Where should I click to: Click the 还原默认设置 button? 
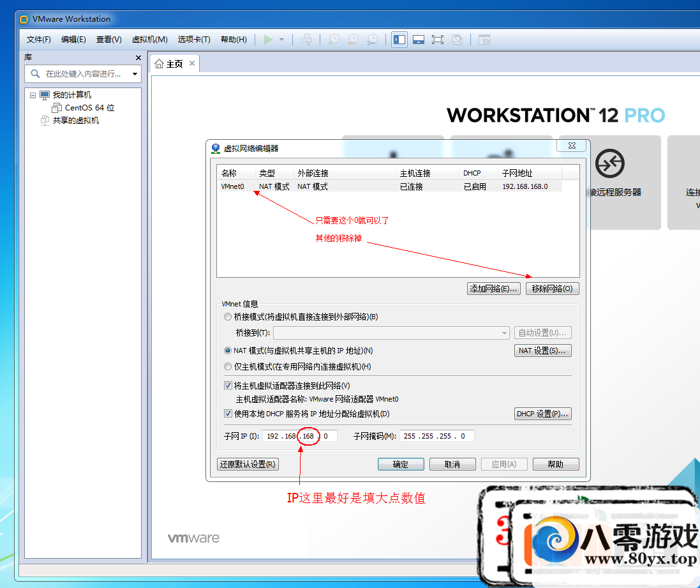pos(248,464)
